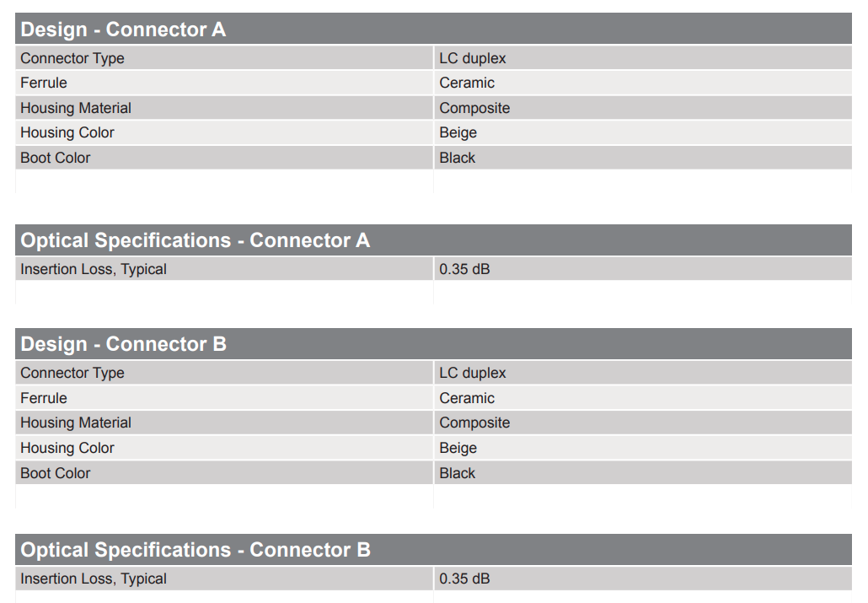Select "Boot Color" label in Connector A design
Screen dimensions: 868x603
point(56,158)
